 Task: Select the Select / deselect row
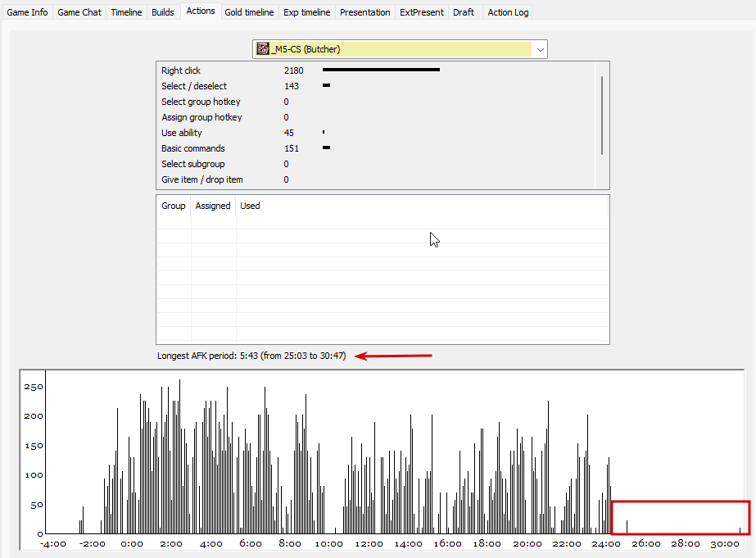point(376,86)
